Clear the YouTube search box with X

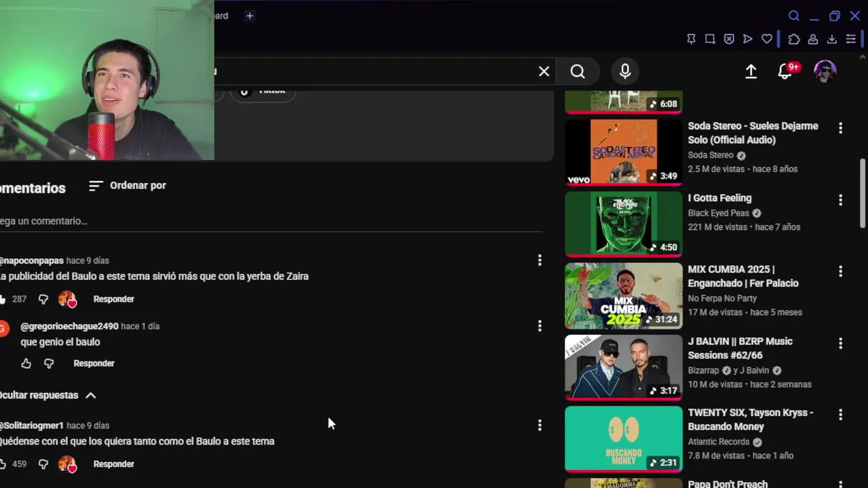pyautogui.click(x=544, y=71)
